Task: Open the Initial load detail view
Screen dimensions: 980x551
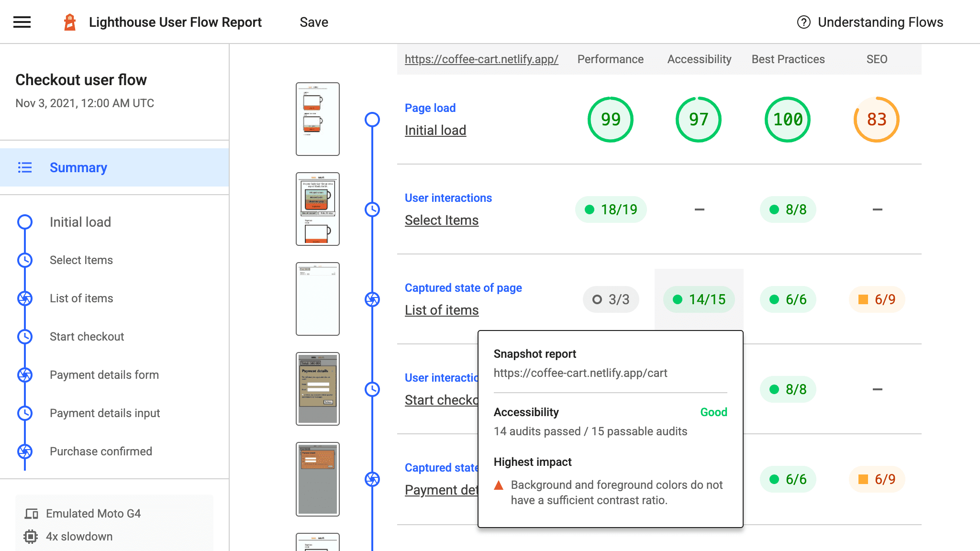Action: pyautogui.click(x=435, y=130)
